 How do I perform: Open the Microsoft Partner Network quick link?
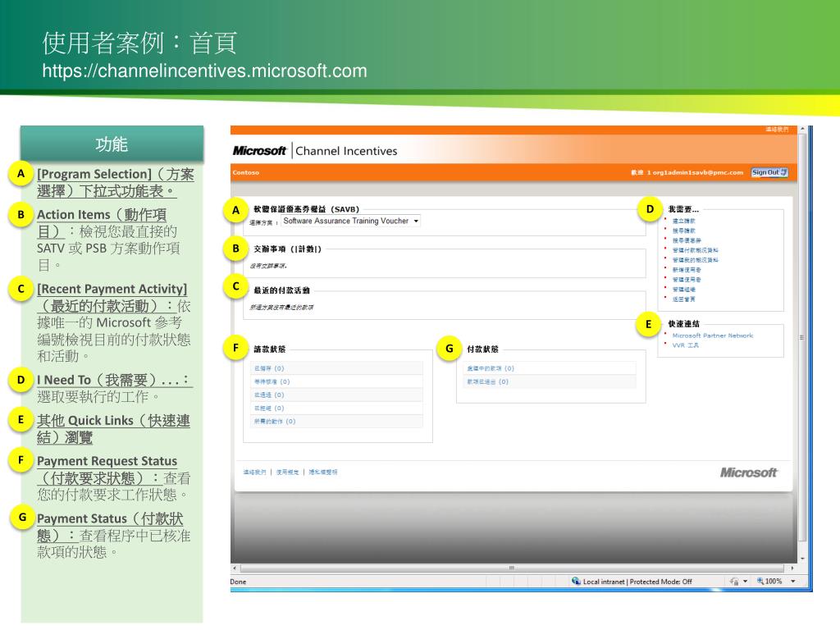pyautogui.click(x=713, y=336)
